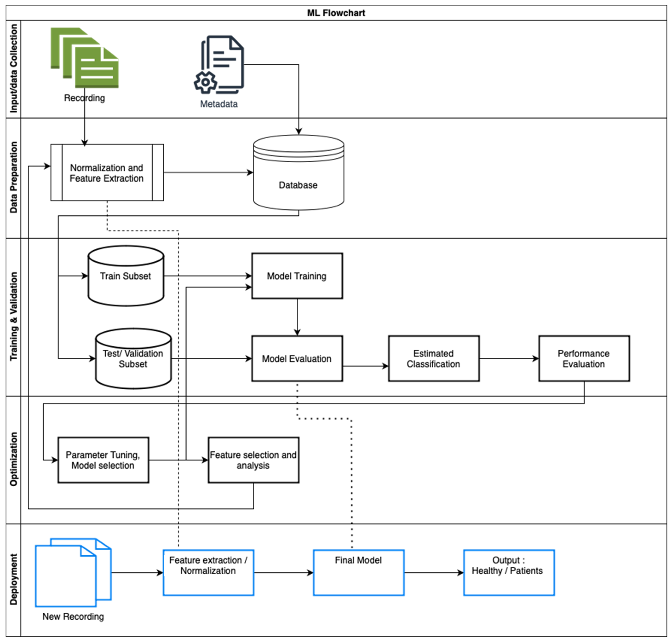The image size is (672, 642).
Task: Click the blue Feature extraction / Normalization box
Action: pos(208,573)
